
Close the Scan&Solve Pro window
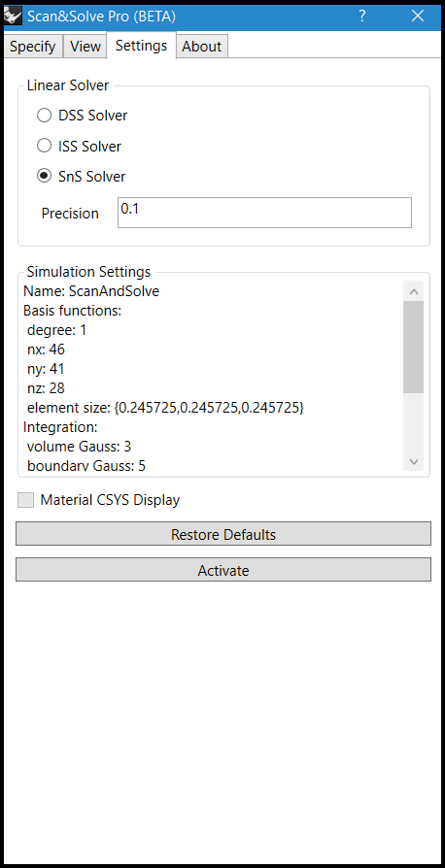tap(418, 17)
